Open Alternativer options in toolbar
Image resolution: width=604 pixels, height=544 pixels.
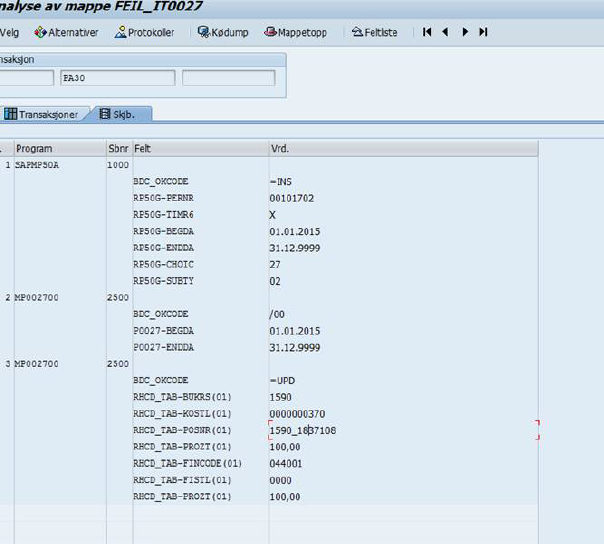point(66,32)
